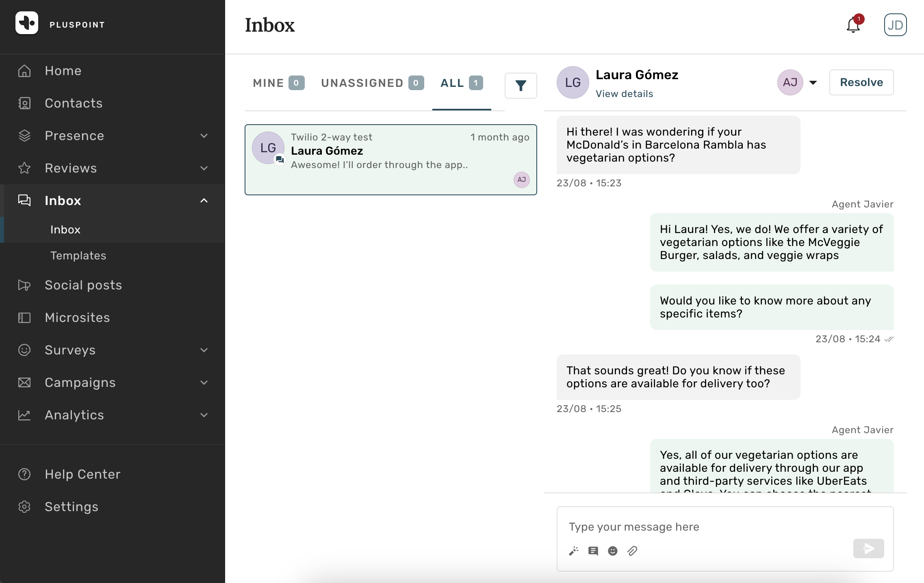The image size is (924, 583).
Task: Expand the Surveys submenu chevron
Action: (x=204, y=350)
